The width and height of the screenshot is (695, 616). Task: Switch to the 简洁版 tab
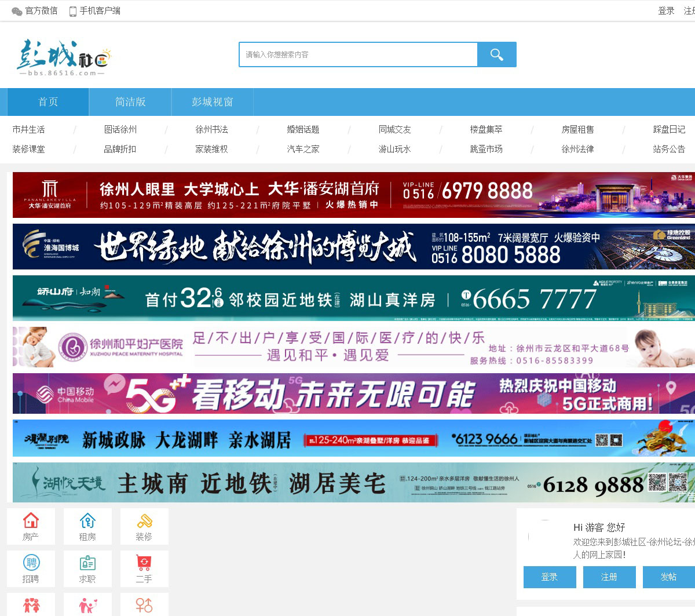(130, 102)
